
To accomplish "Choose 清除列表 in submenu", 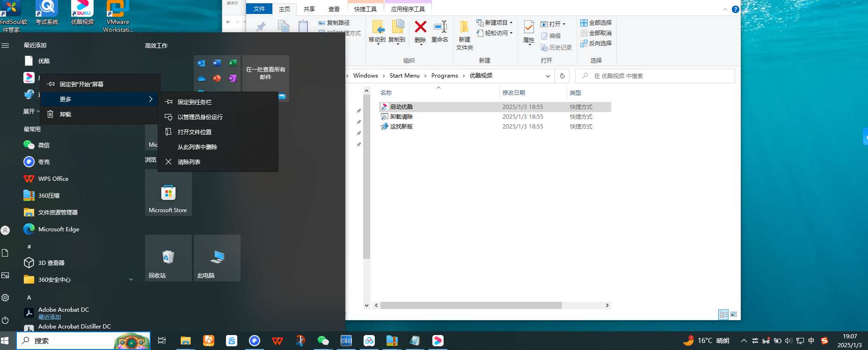I will (218, 162).
